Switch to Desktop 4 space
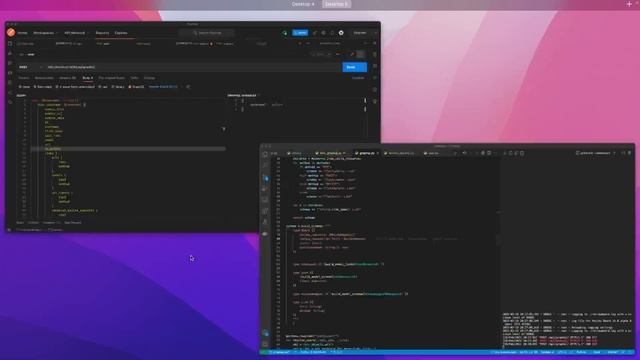 (303, 4)
